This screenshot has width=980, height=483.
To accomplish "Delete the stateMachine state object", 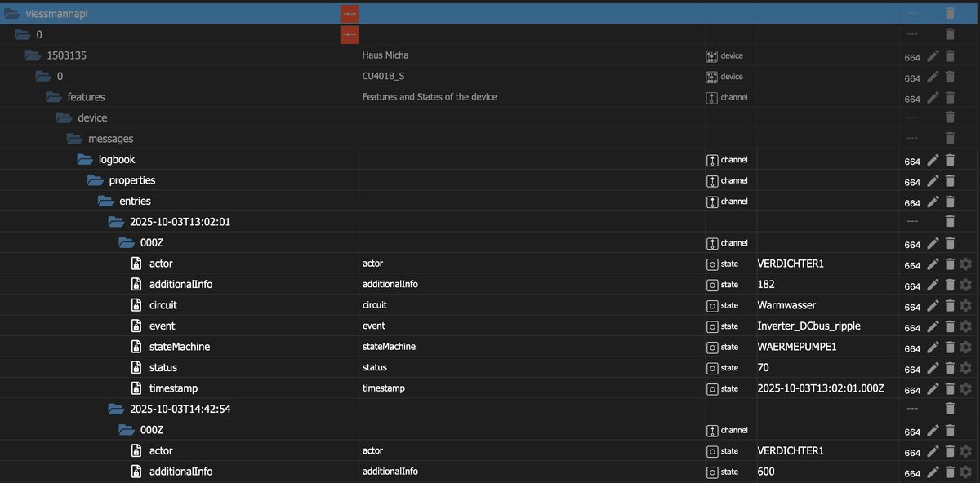I will pos(950,347).
